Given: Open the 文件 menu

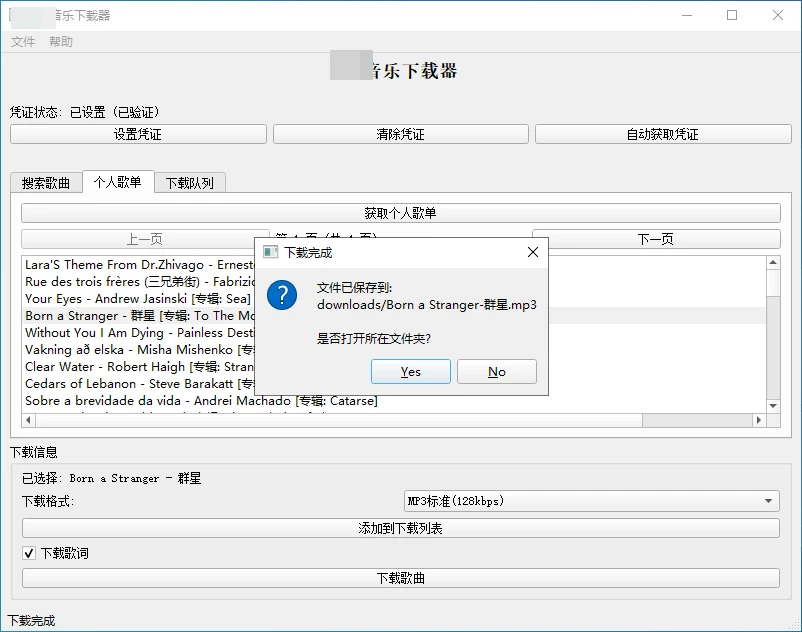Looking at the screenshot, I should click(x=23, y=42).
